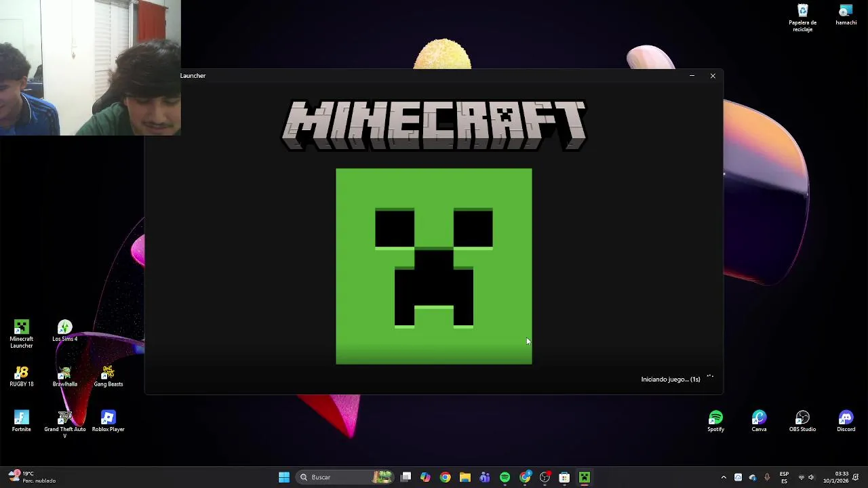868x488 pixels.
Task: Close the Launcher window
Action: click(x=713, y=76)
